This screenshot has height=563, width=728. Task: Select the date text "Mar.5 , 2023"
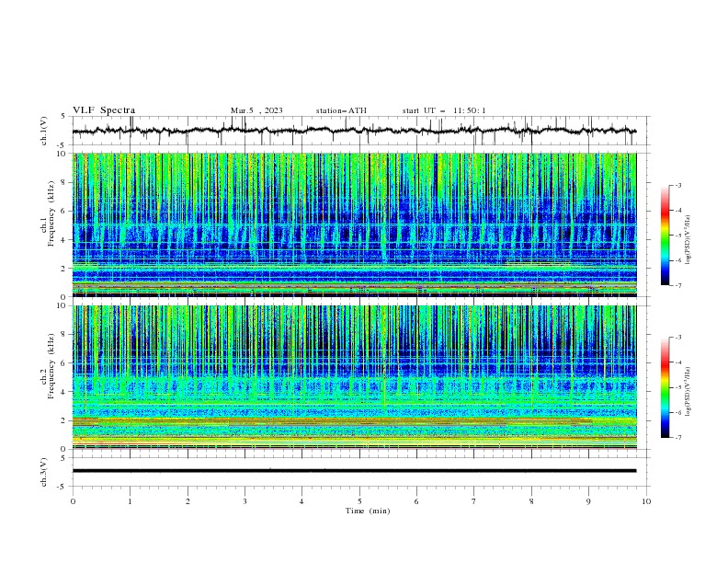(x=256, y=110)
